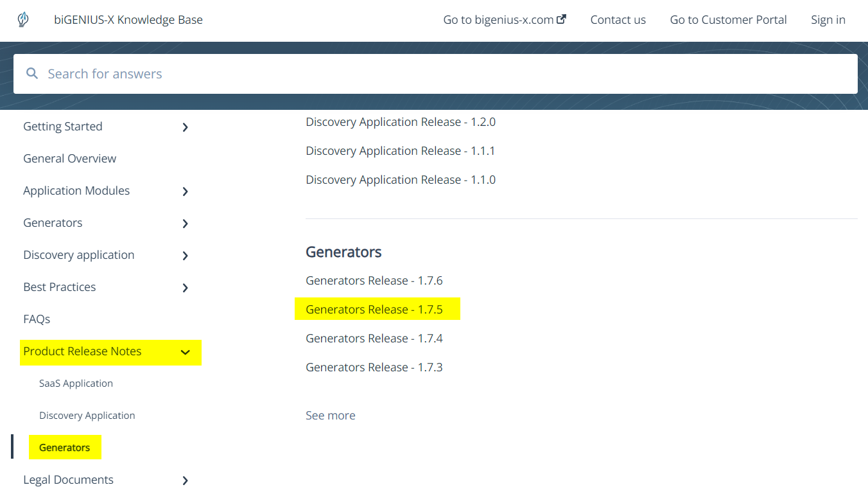The width and height of the screenshot is (868, 503).
Task: Open Generators Release - 1.7.5
Action: pyautogui.click(x=374, y=310)
